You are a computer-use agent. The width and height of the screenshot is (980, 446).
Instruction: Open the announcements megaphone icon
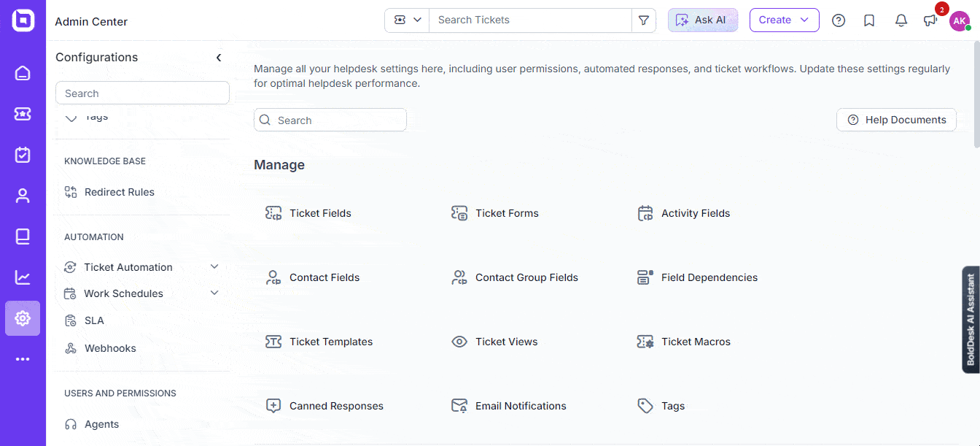click(x=930, y=20)
